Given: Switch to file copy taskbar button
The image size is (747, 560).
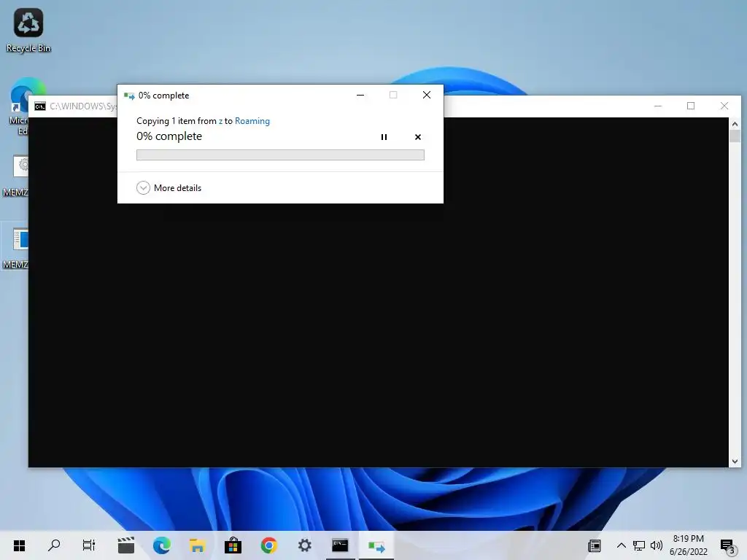Looking at the screenshot, I should [x=376, y=545].
